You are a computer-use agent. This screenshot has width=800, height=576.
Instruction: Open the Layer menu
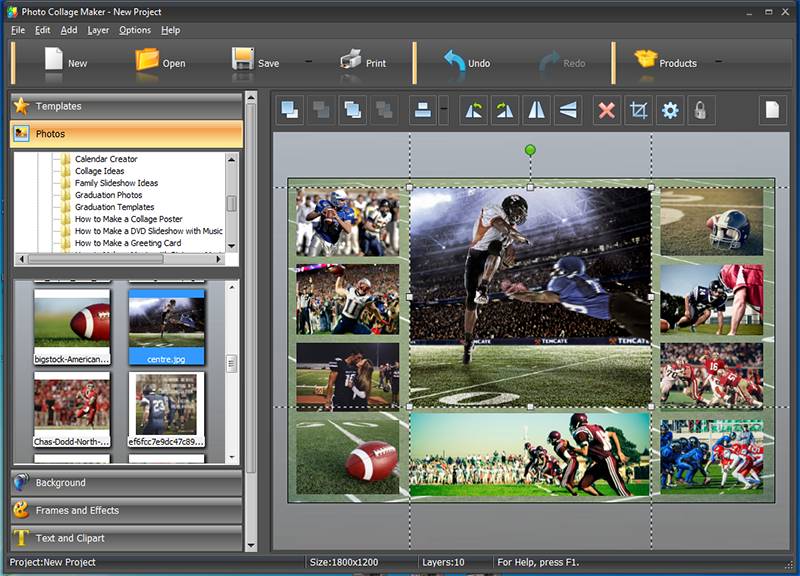tap(98, 30)
